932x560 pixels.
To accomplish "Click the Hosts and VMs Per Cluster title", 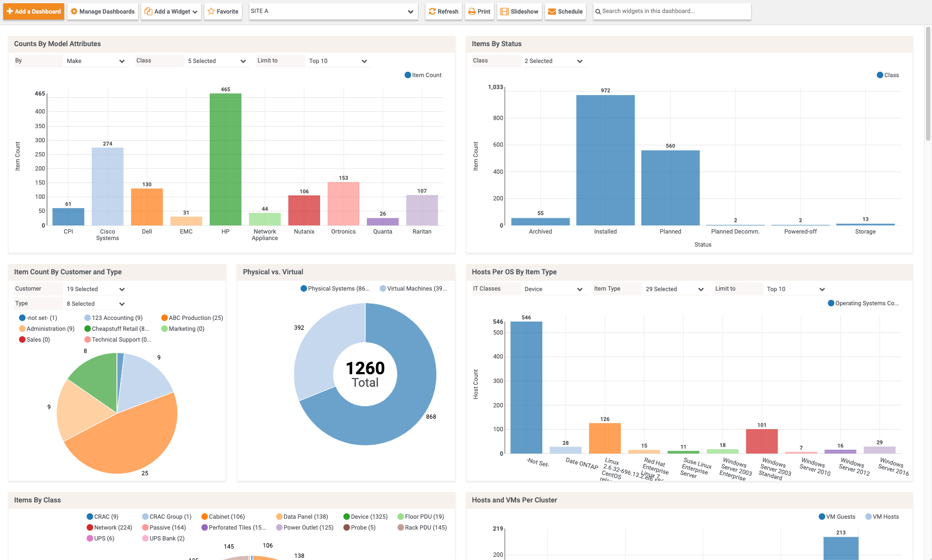I will tap(515, 500).
